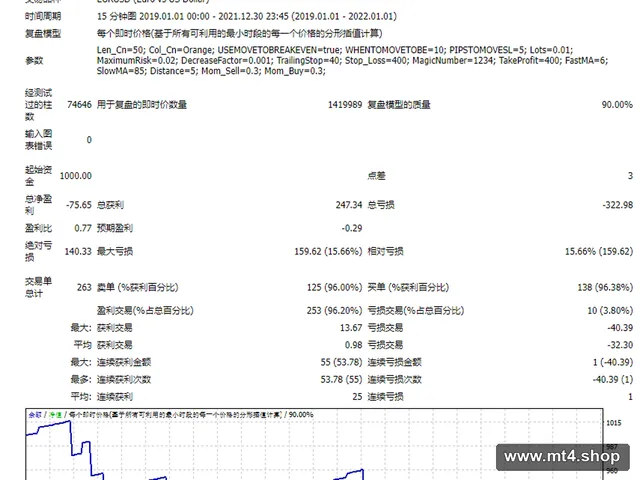The height and width of the screenshot is (480, 640).
Task: Click the average consecutive wins value '25'
Action: 357,396
